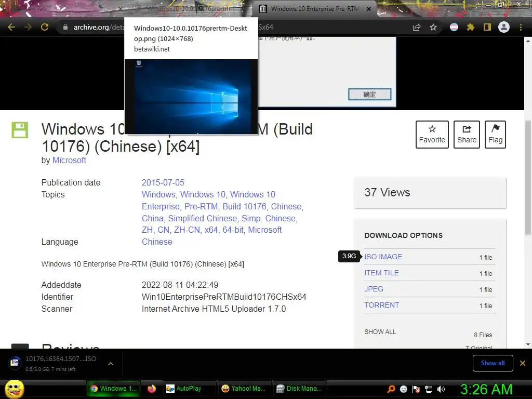
Task: Reload the archive.org page
Action: [45, 27]
